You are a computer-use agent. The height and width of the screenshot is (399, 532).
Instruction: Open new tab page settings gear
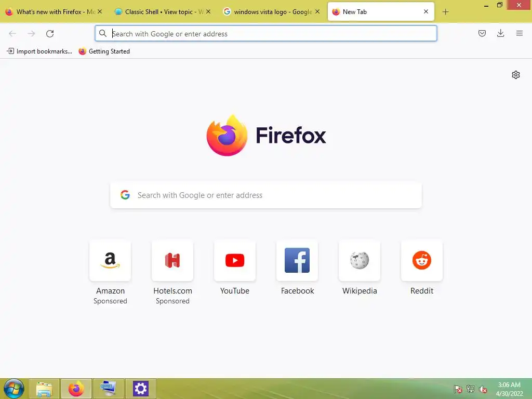pos(516,75)
